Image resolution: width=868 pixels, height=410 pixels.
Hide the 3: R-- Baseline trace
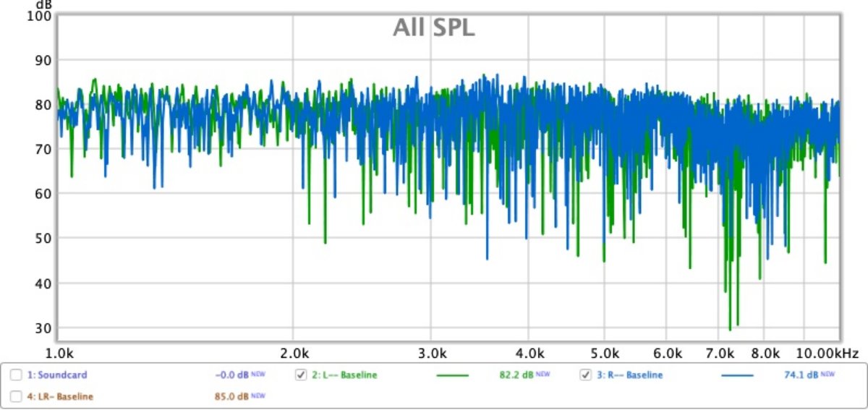(586, 375)
